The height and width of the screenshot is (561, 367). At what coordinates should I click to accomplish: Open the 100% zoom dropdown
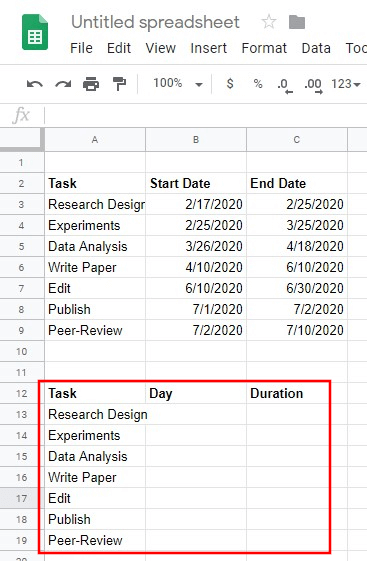click(178, 84)
